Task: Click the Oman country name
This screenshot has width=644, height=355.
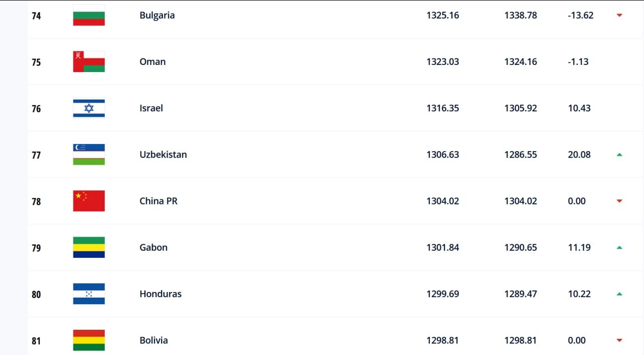Action: pyautogui.click(x=152, y=61)
